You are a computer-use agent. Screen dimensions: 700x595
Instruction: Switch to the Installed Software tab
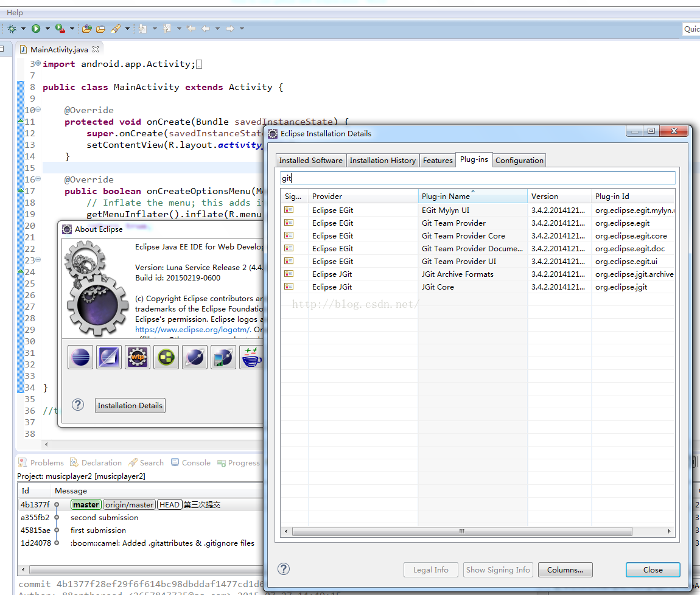coord(310,160)
